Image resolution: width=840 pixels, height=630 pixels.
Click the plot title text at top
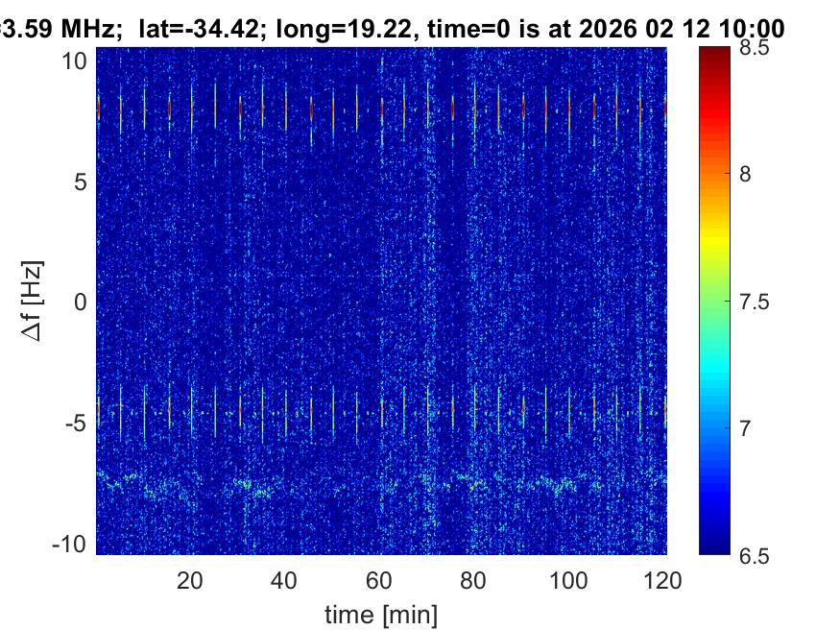click(x=392, y=30)
